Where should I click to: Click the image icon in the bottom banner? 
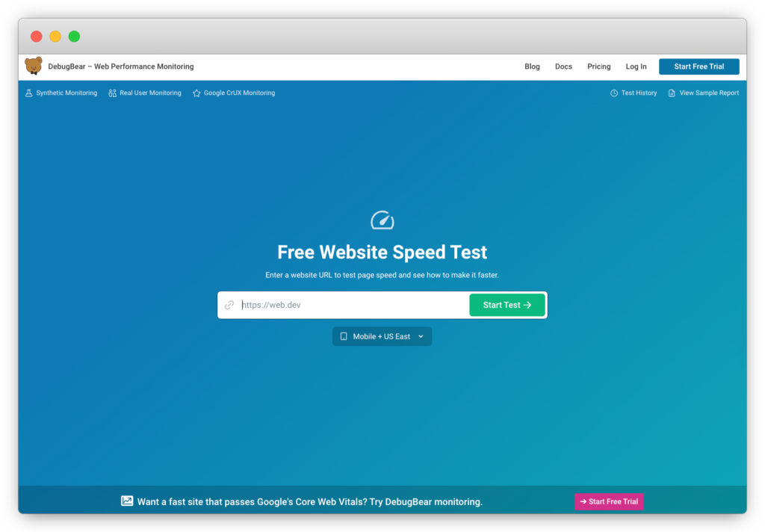[127, 501]
